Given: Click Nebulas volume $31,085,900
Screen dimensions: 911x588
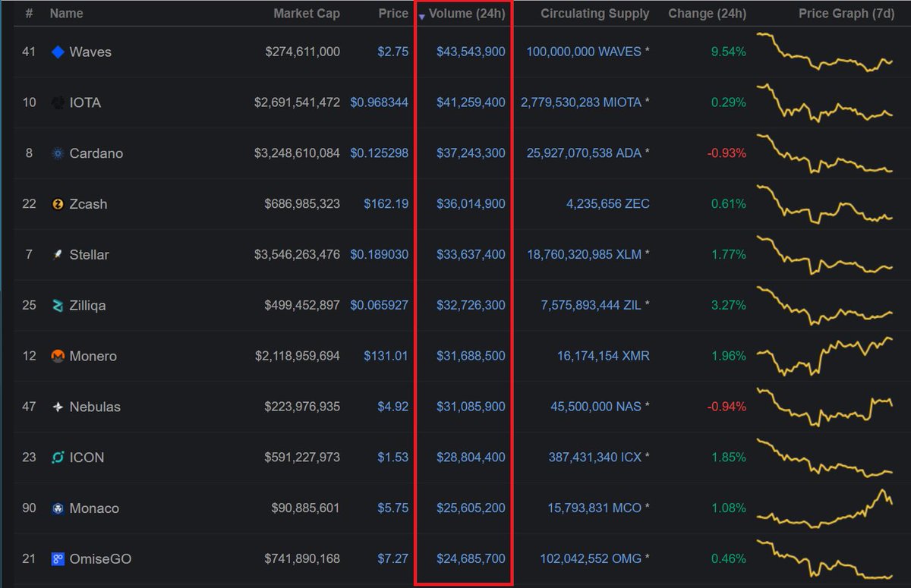Looking at the screenshot, I should [x=471, y=407].
